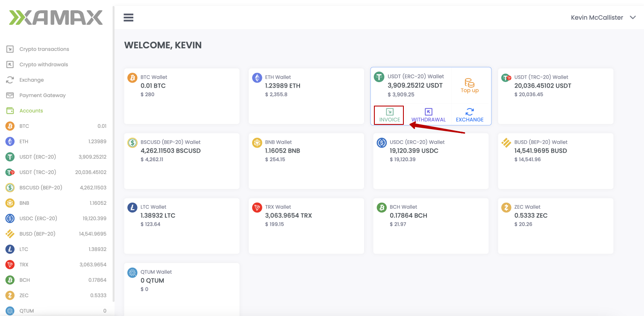Click the LTC coin icon in sidebar

10,249
